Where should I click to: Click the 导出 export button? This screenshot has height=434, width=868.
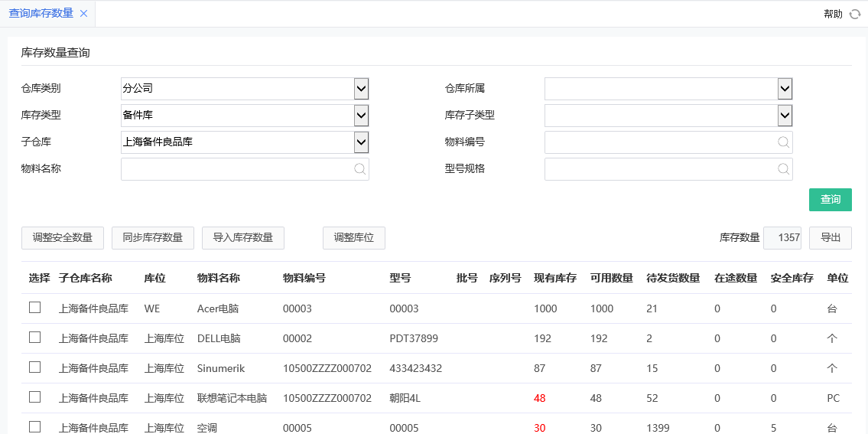click(830, 238)
